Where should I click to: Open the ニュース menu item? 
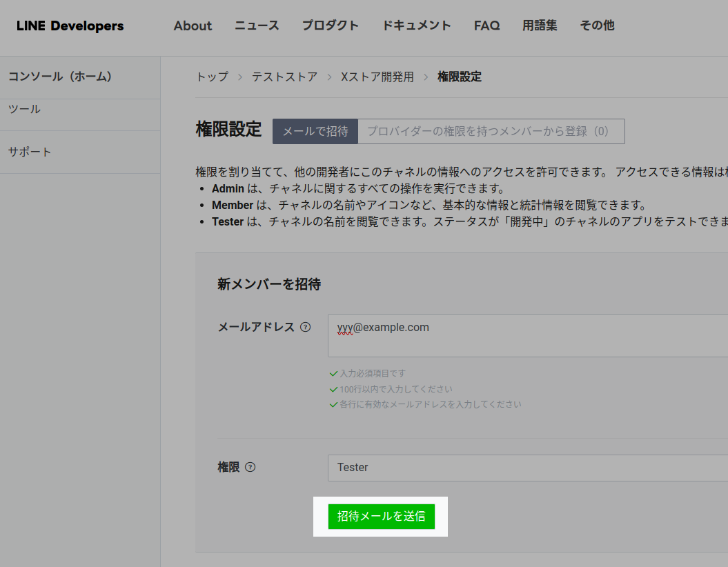point(257,26)
